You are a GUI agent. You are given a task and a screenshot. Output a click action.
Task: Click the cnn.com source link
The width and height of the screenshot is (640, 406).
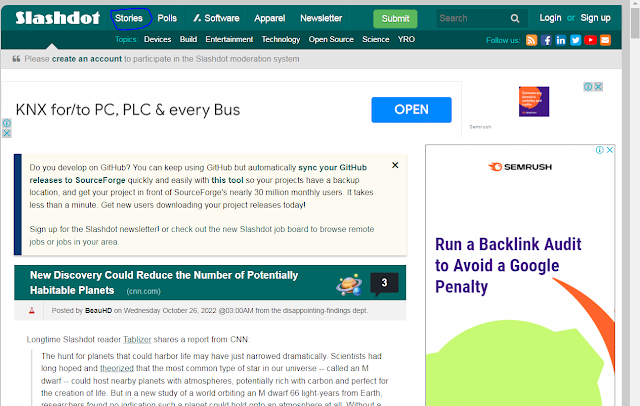[143, 291]
